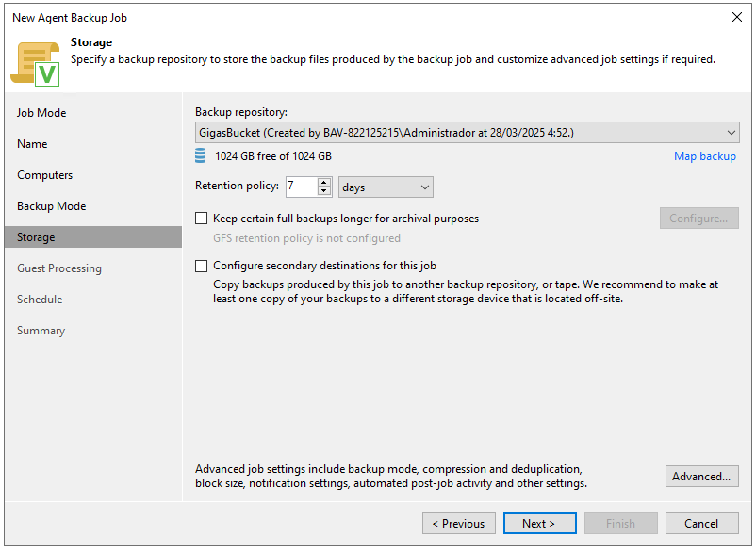
Task: Click the Veeam scroll wizard icon
Action: point(35,63)
